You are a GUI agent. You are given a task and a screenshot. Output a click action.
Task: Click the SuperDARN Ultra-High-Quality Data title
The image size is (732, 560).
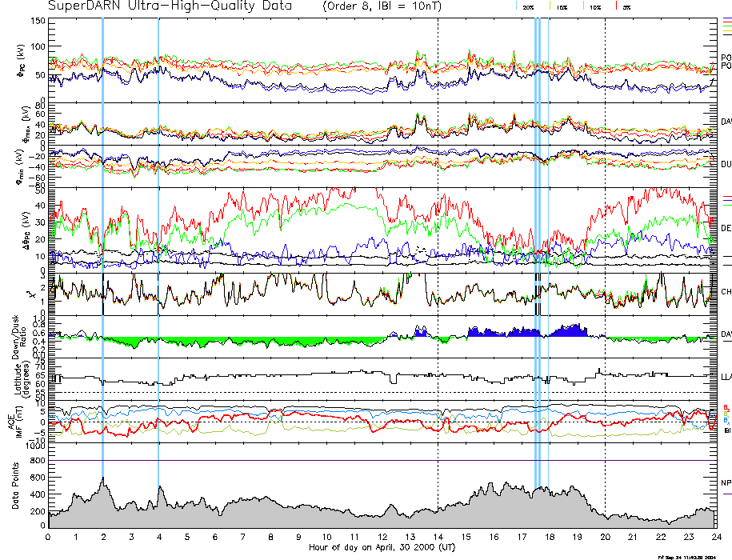pos(159,6)
